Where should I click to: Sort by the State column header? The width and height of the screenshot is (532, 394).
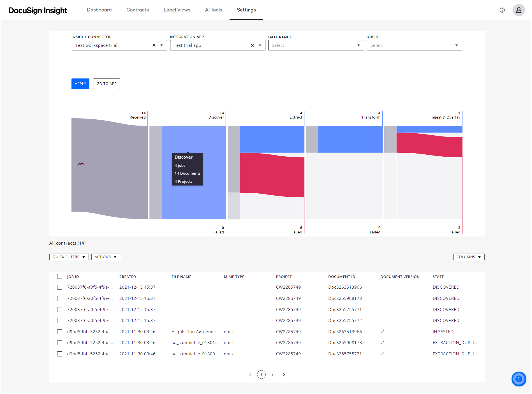click(438, 277)
